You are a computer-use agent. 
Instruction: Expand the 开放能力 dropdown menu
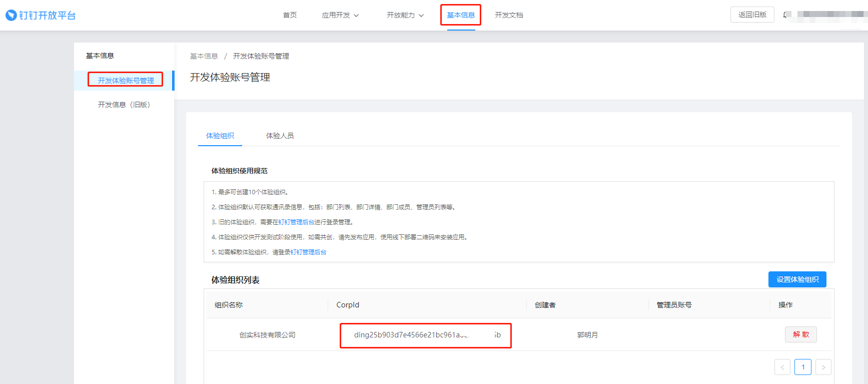click(405, 15)
